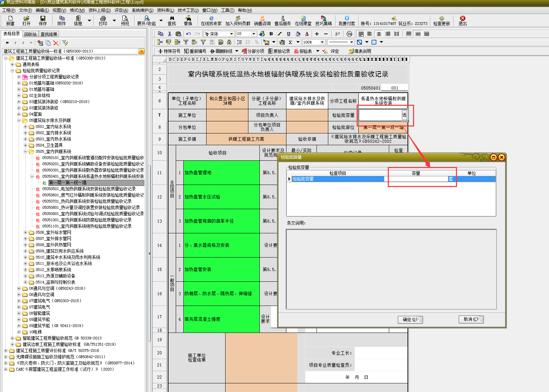Image resolution: width=549 pixels, height=392 pixels.
Task: Click the font color A icon
Action: (307, 34)
